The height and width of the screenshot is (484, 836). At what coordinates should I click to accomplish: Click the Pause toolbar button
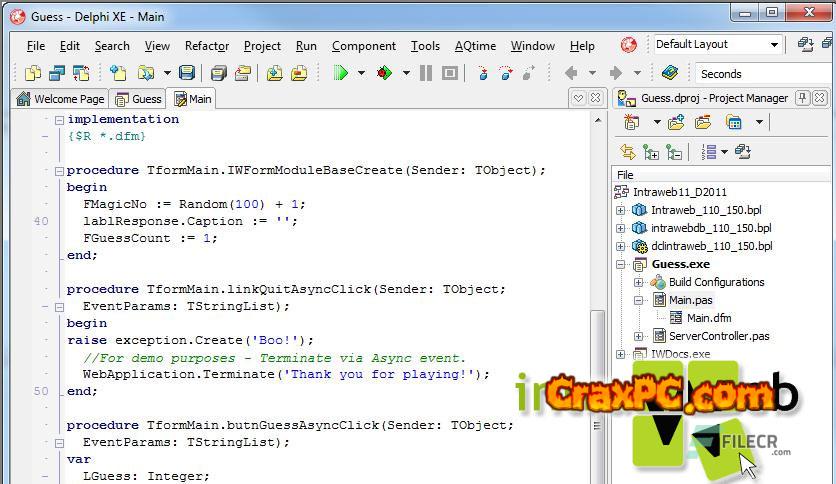click(x=426, y=73)
